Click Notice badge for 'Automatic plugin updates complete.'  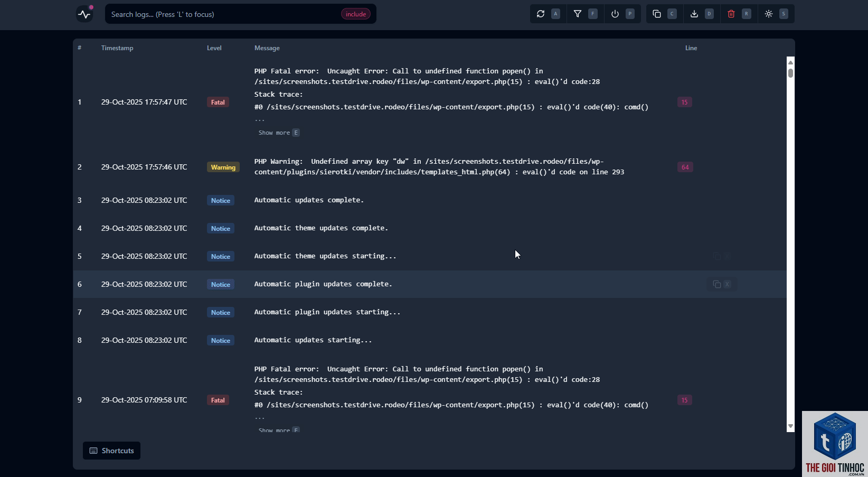tap(221, 284)
